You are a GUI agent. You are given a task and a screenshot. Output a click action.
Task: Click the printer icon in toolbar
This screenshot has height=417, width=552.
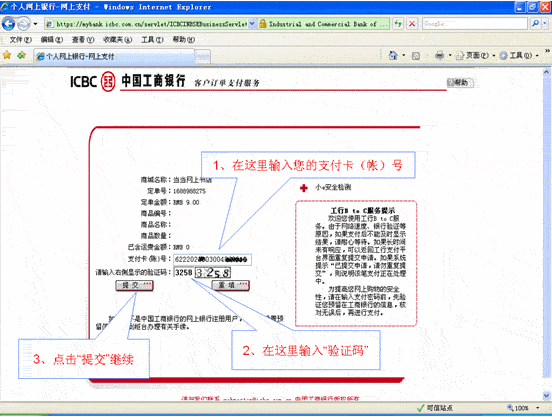(x=439, y=55)
